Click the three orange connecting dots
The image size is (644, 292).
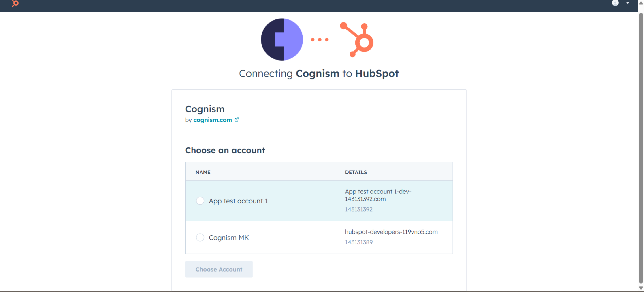(320, 40)
